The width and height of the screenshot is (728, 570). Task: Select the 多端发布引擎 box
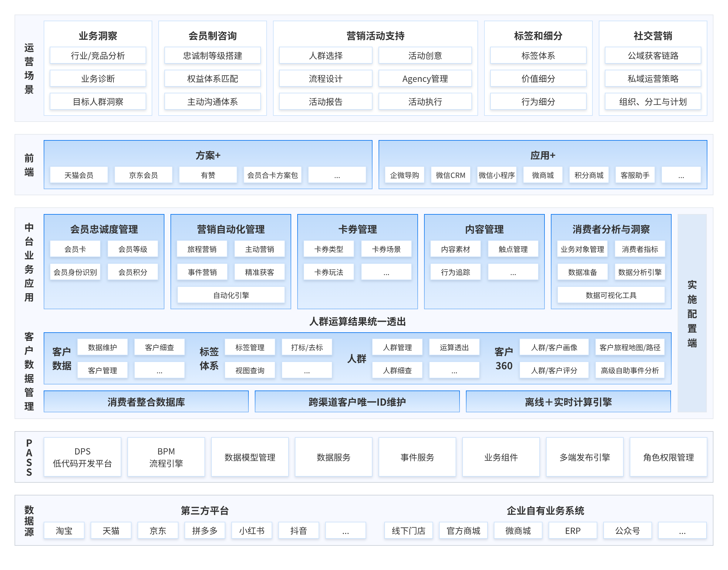point(584,457)
